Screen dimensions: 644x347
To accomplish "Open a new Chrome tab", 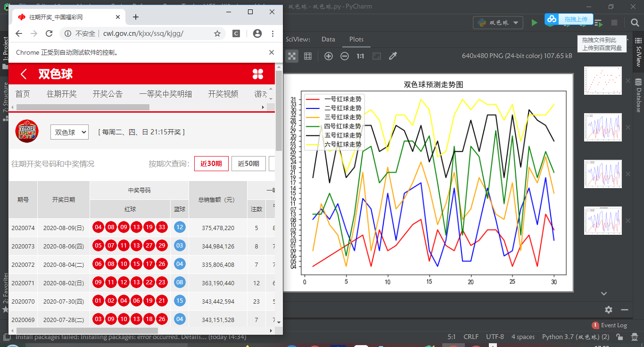I will [136, 17].
